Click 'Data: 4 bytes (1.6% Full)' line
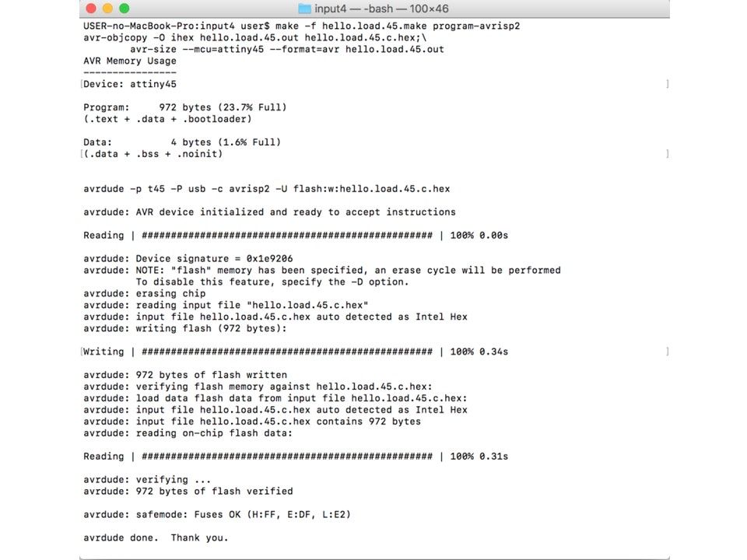Viewport: 747px width, 560px height. (182, 142)
